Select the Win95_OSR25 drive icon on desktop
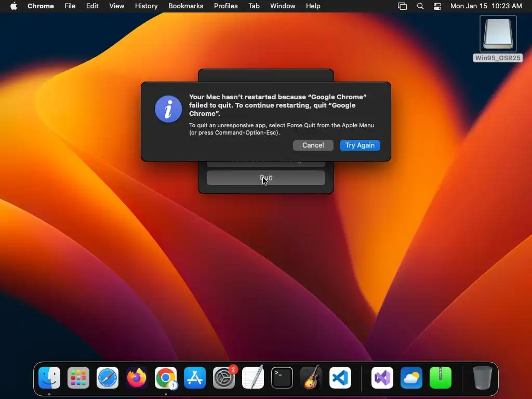Screen dimensions: 532x399 [498, 34]
